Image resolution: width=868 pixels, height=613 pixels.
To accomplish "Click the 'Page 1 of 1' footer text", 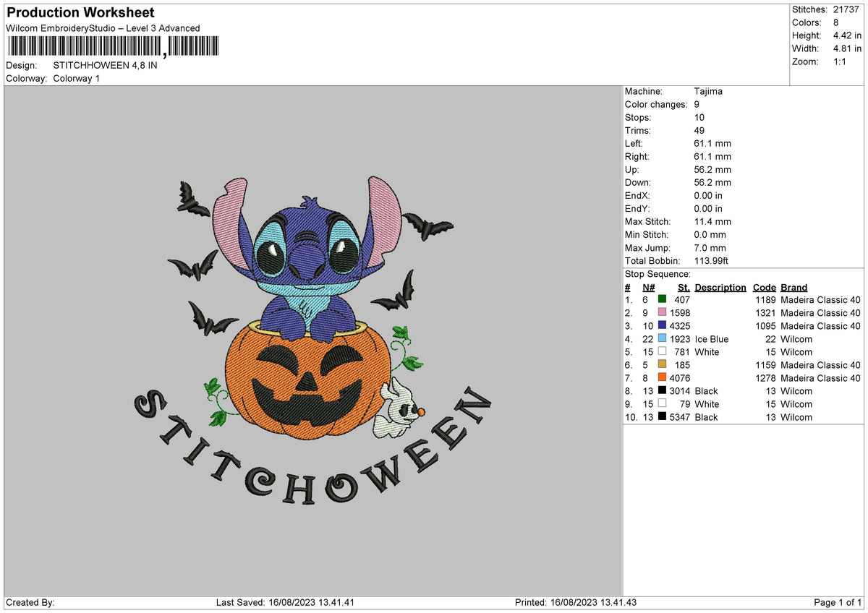I will pos(838,602).
